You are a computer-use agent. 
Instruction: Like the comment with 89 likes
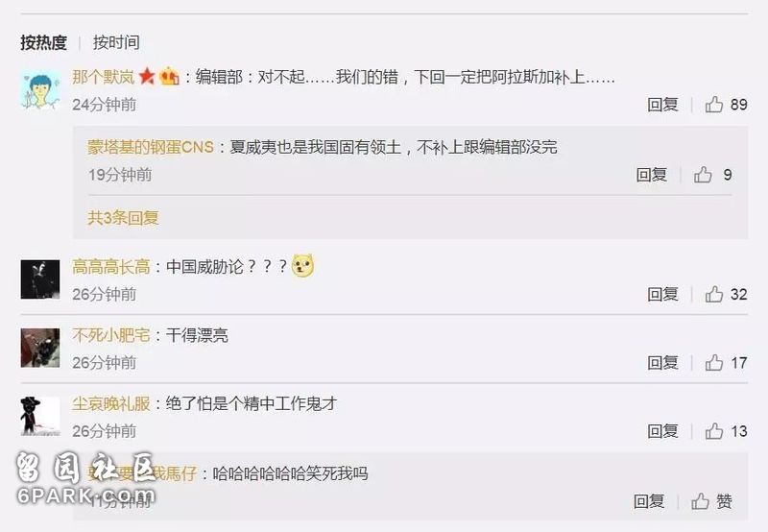point(714,105)
